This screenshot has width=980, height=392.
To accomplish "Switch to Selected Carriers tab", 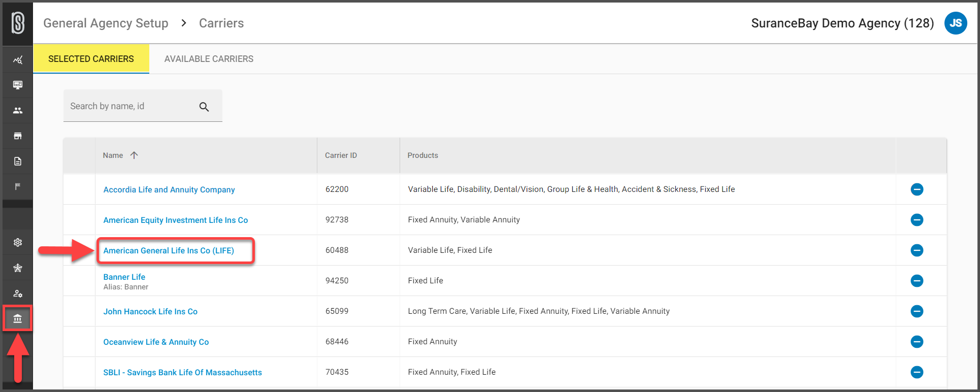I will [91, 59].
